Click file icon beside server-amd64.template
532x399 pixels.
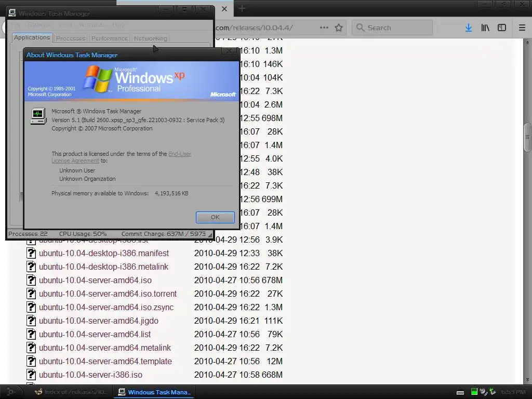click(x=31, y=362)
